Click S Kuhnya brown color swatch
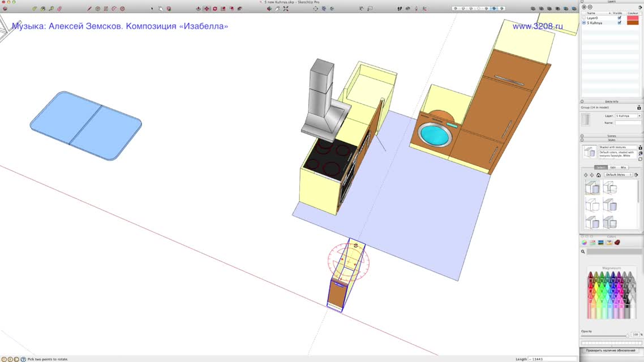644x362 pixels. point(633,23)
